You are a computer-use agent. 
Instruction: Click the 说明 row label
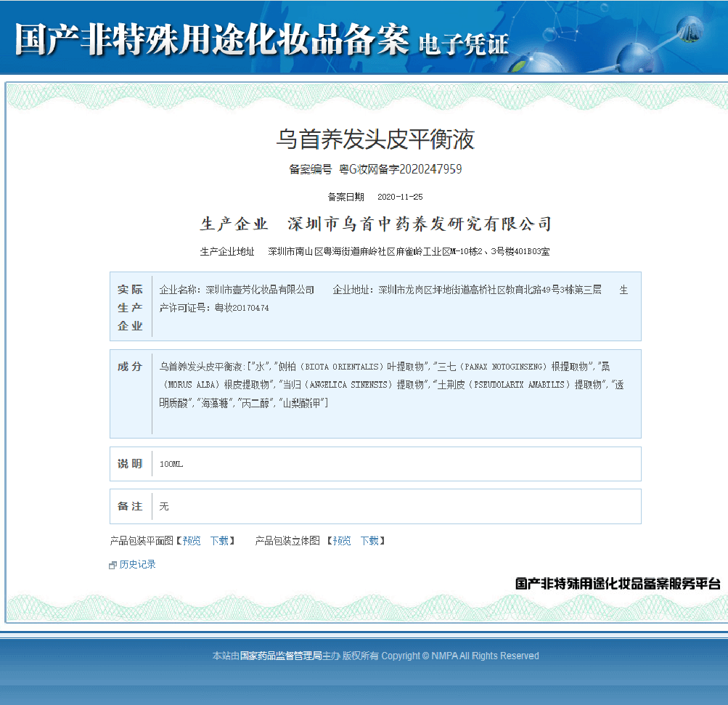point(130,463)
